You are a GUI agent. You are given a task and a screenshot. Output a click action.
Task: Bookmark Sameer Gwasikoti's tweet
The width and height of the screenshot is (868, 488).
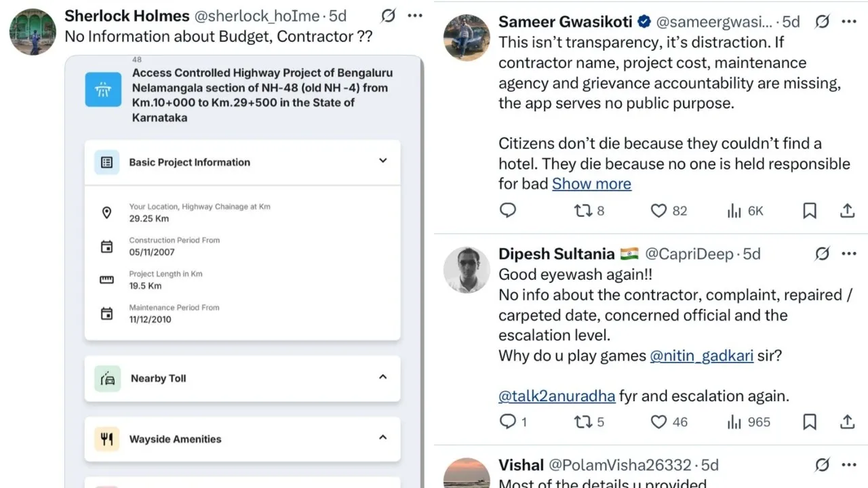(x=810, y=211)
